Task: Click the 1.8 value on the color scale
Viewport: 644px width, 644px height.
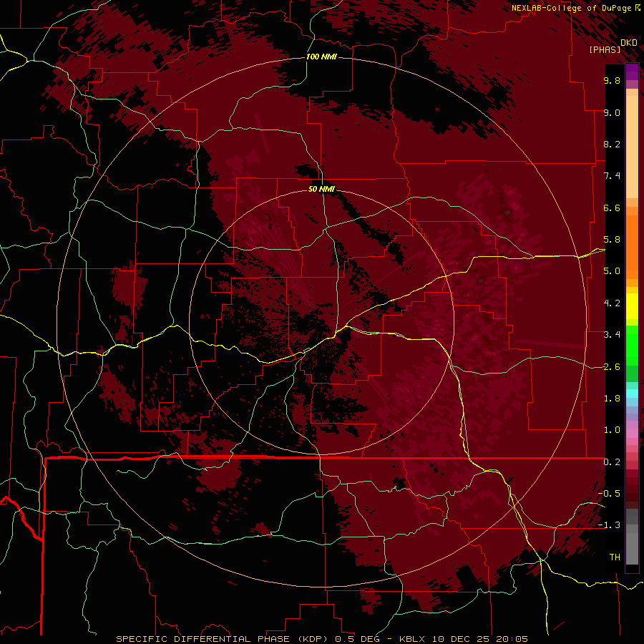Action: click(612, 399)
